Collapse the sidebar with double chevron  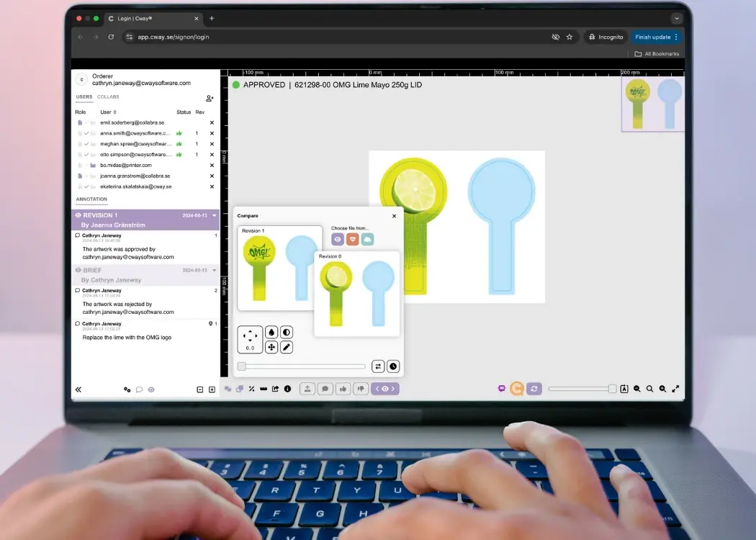78,390
